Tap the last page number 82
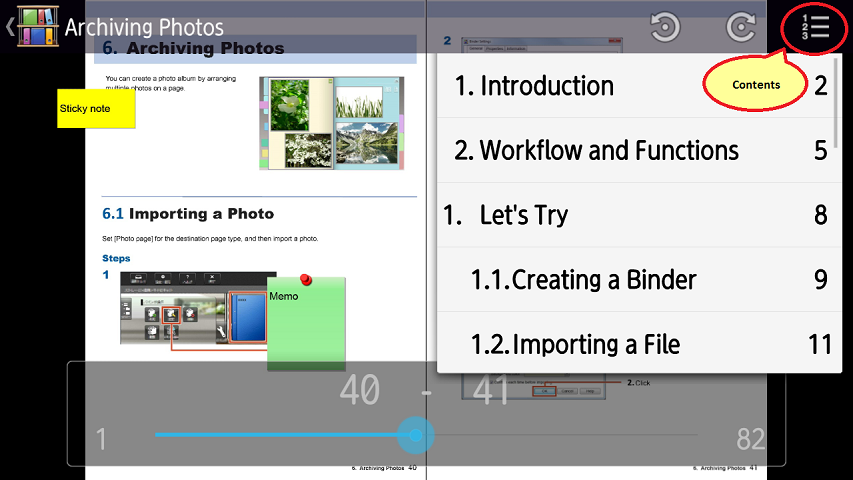Viewport: 853px width, 480px height. (x=751, y=439)
